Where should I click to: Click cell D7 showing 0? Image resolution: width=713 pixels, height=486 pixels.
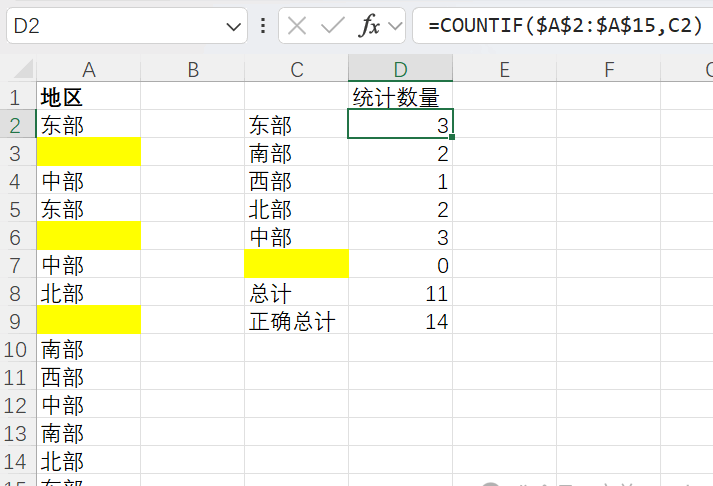pyautogui.click(x=401, y=266)
